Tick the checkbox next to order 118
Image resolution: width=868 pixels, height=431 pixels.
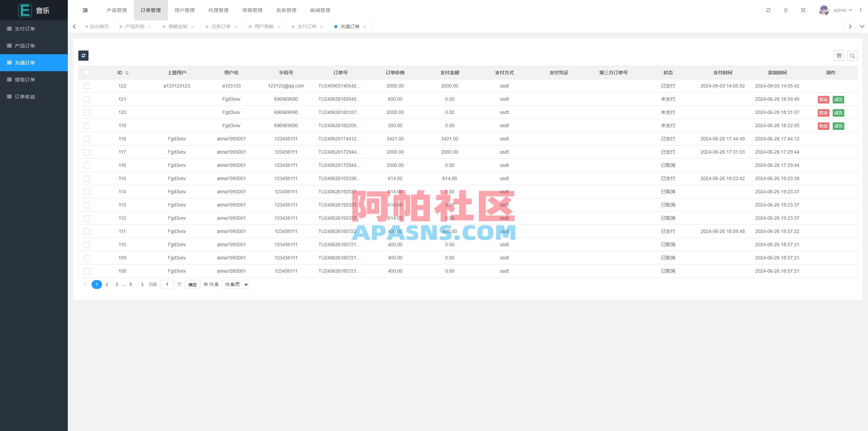(87, 139)
